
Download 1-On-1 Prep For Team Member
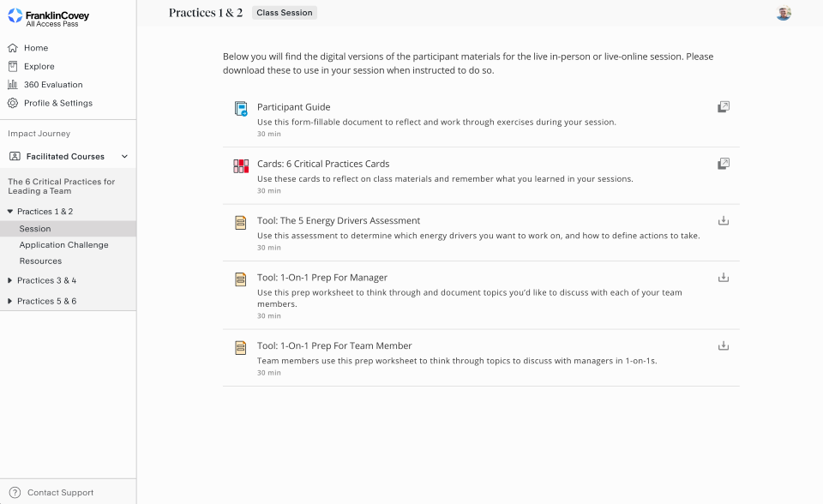pyautogui.click(x=724, y=345)
